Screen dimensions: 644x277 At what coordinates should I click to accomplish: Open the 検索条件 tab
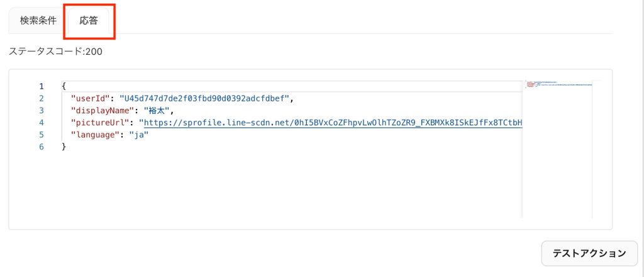coord(38,21)
